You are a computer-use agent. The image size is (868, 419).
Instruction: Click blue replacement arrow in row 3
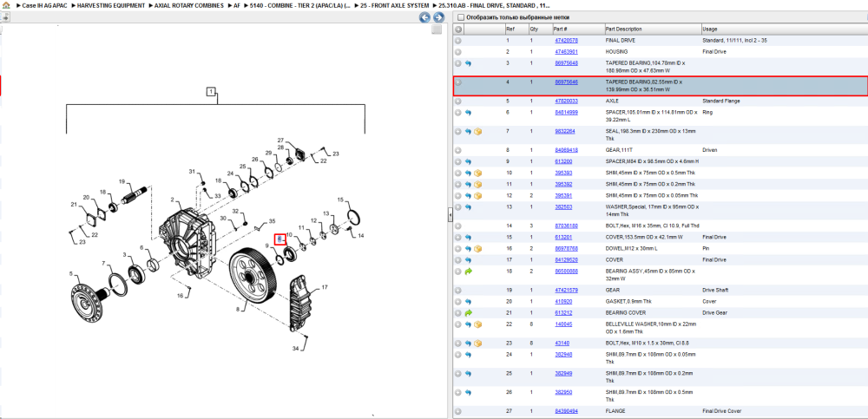click(x=468, y=63)
